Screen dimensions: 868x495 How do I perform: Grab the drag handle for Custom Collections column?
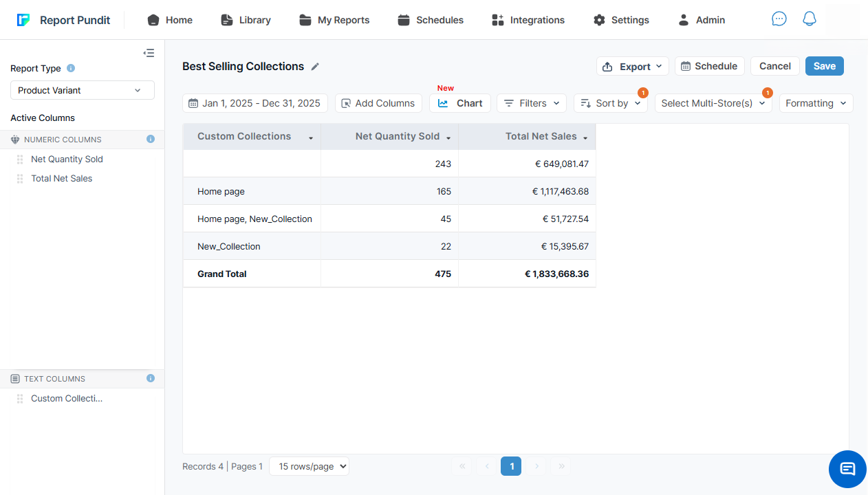click(20, 399)
